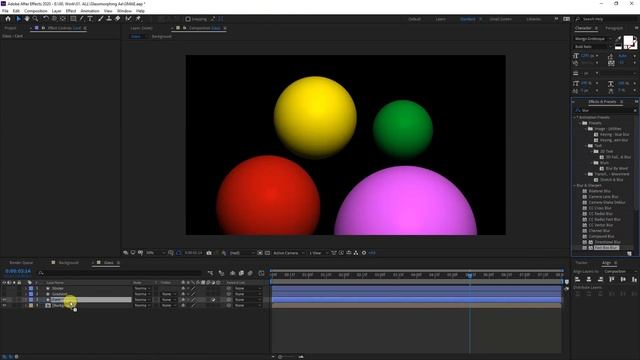Select the Pen tool
This screenshot has width=640, height=360.
pos(82,19)
